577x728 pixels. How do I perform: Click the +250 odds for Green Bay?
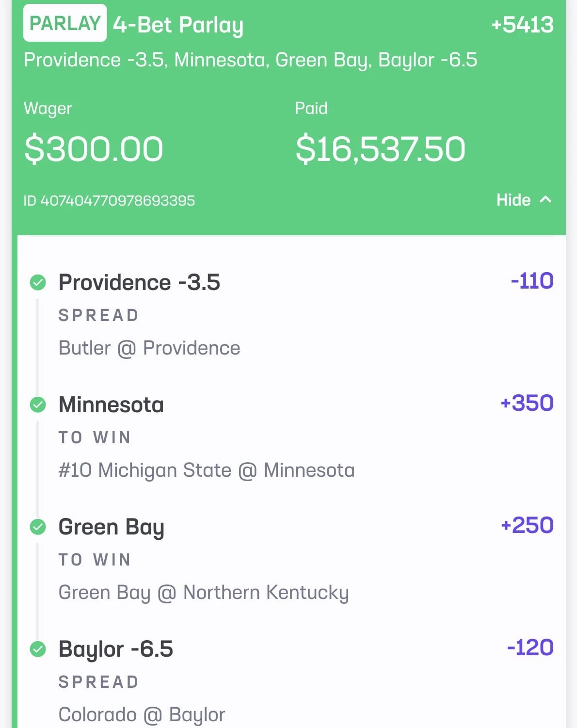527,525
